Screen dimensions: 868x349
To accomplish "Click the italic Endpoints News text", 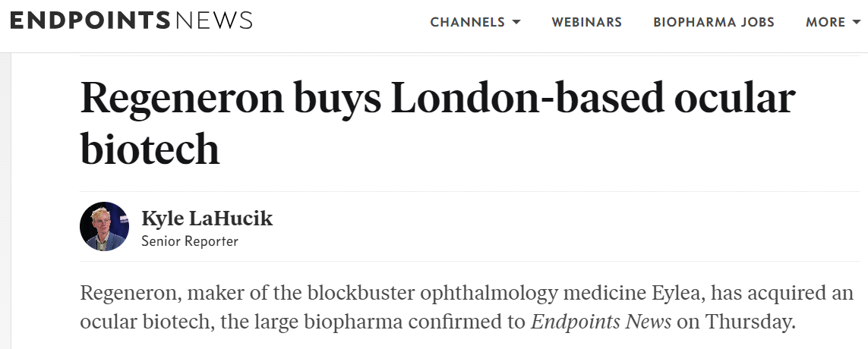I will (601, 321).
